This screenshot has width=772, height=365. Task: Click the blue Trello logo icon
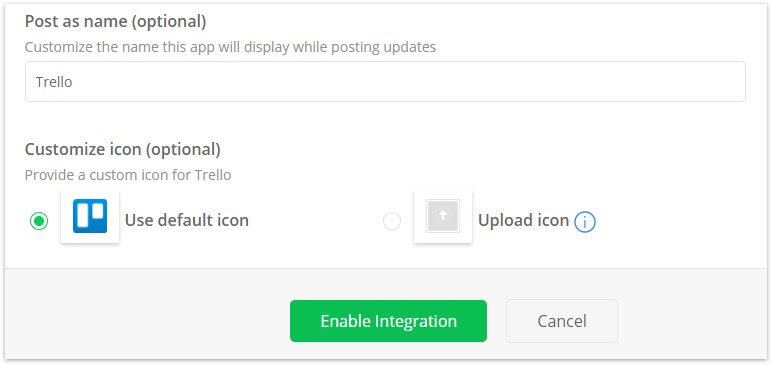point(90,216)
